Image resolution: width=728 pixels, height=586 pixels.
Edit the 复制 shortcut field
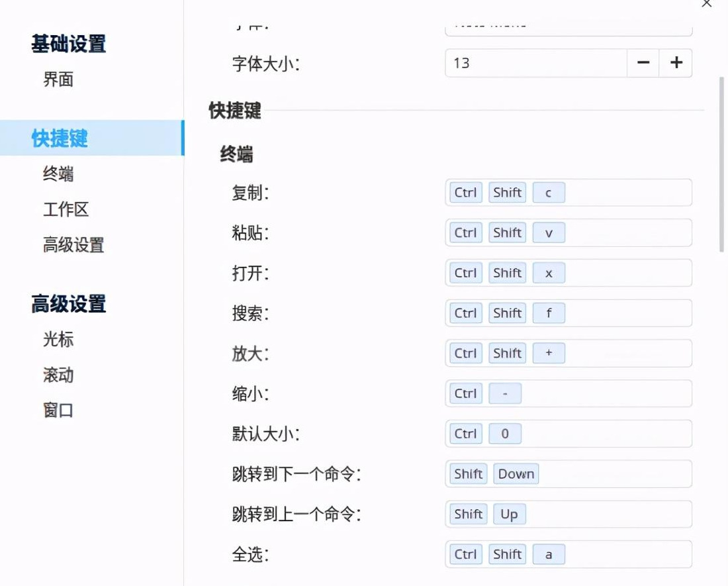569,193
